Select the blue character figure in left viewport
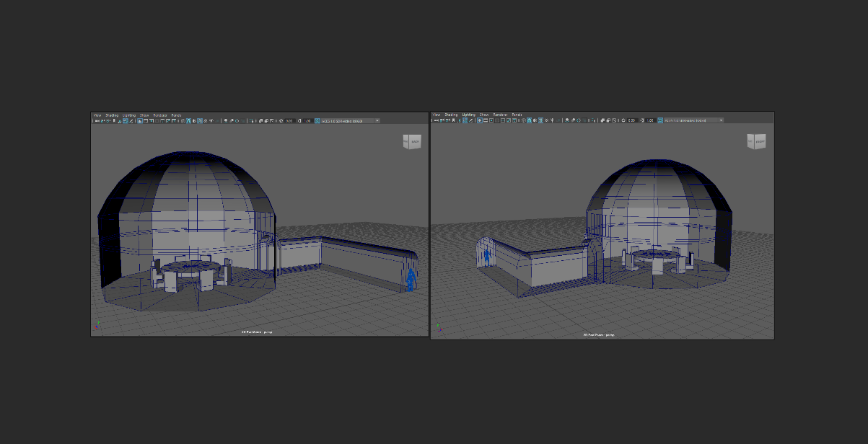The image size is (868, 444). pos(411,278)
